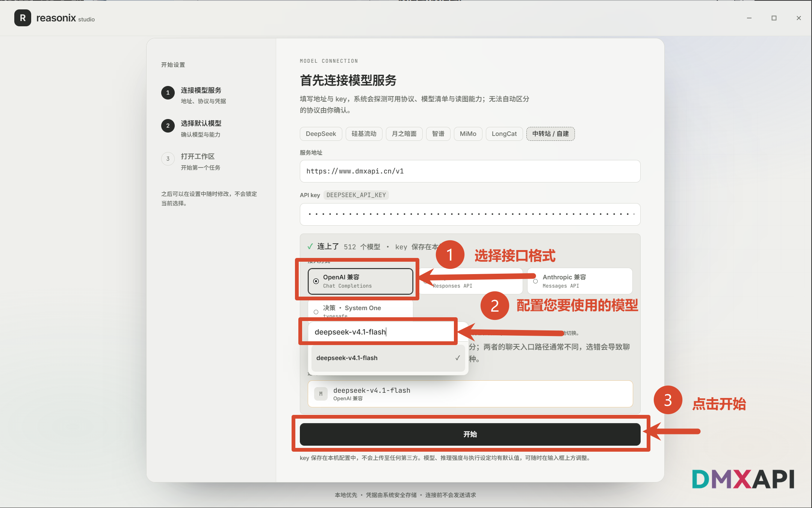Select the MiMo provider chip
The image size is (812, 508).
coord(468,134)
